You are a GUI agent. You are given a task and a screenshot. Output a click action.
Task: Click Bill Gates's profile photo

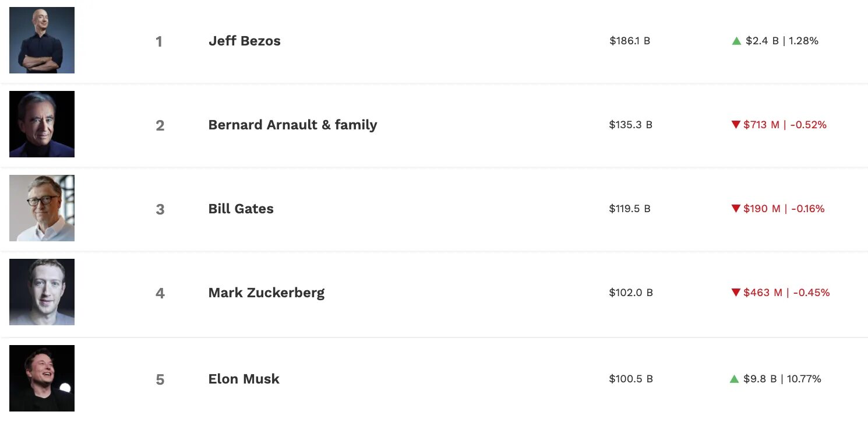pos(42,208)
